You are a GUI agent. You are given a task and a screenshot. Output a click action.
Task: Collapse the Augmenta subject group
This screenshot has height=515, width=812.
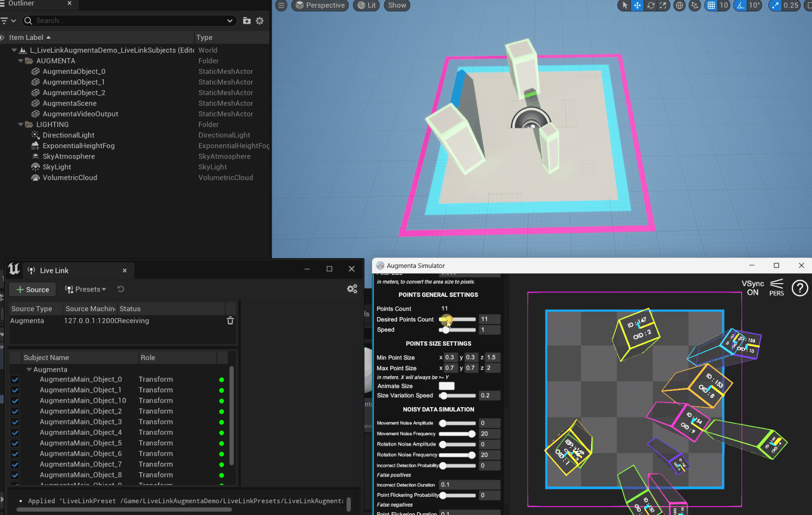point(29,369)
